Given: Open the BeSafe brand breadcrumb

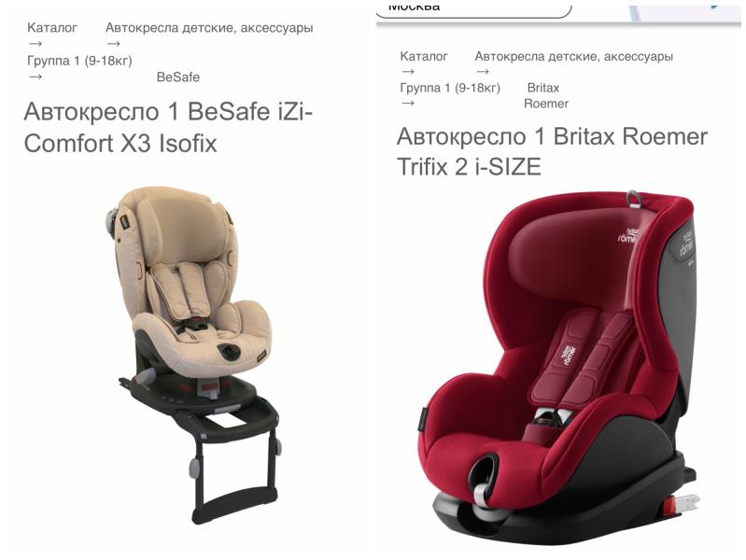Looking at the screenshot, I should pyautogui.click(x=178, y=77).
